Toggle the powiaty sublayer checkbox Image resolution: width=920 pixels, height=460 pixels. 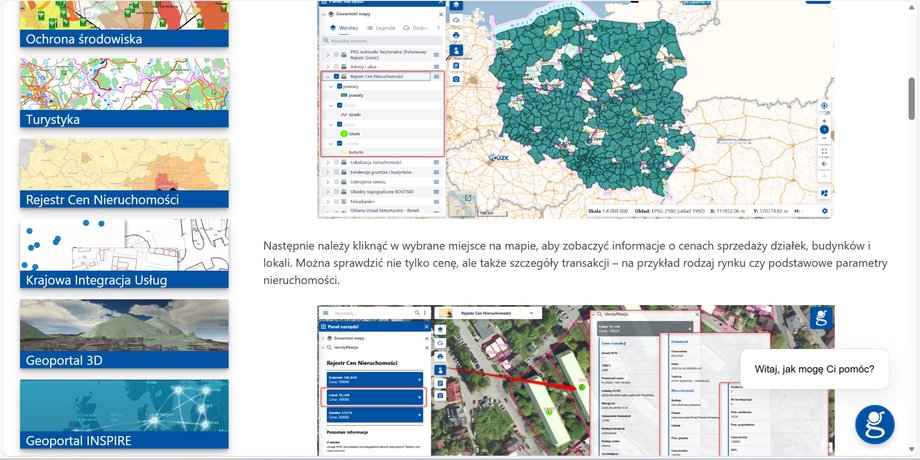coord(340,87)
